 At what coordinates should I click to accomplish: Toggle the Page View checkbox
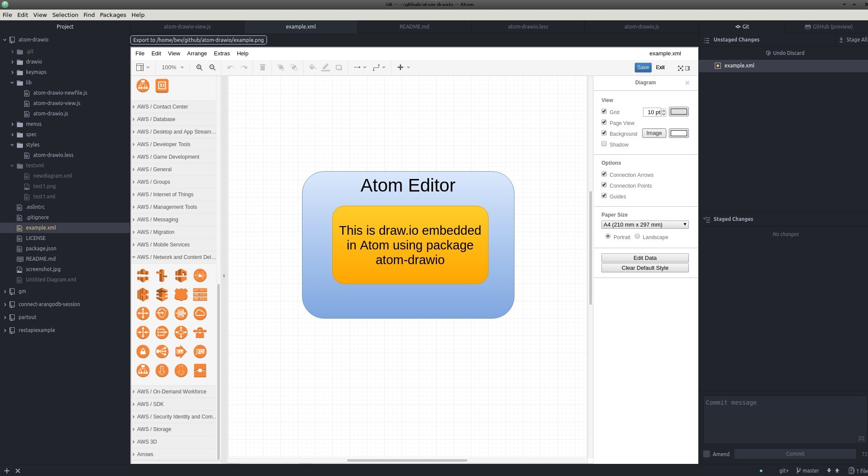click(604, 122)
